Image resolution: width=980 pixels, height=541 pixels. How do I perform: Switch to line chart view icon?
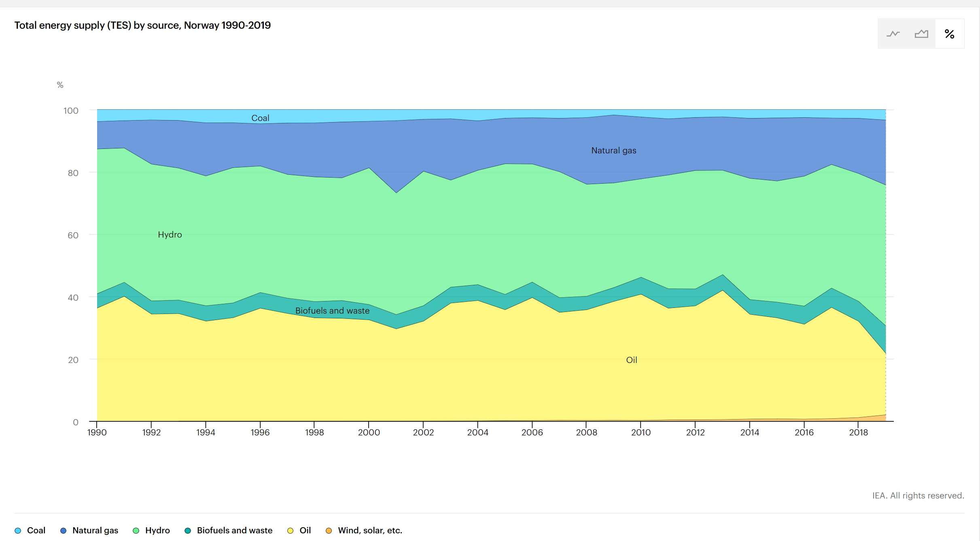(x=893, y=34)
